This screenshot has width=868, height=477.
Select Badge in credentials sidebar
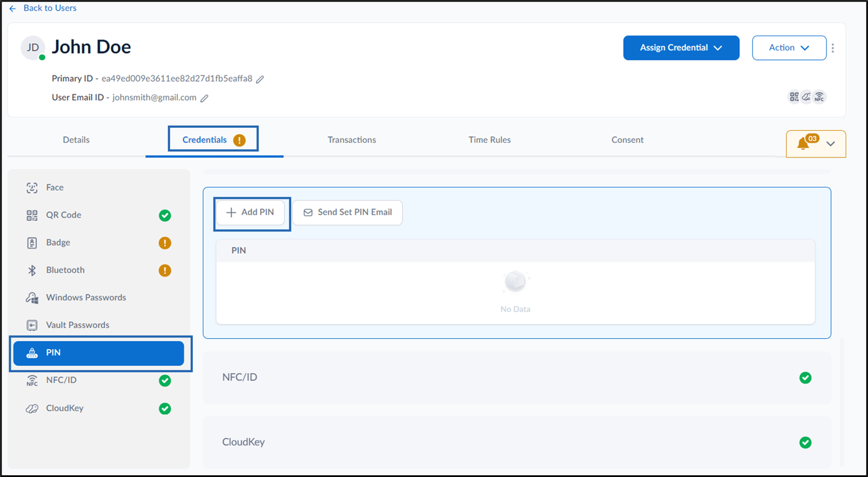coord(99,243)
